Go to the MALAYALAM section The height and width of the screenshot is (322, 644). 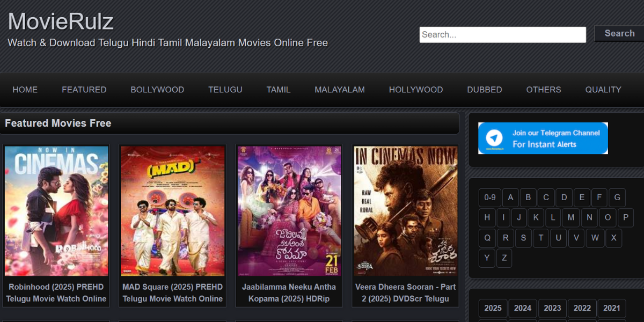click(340, 90)
